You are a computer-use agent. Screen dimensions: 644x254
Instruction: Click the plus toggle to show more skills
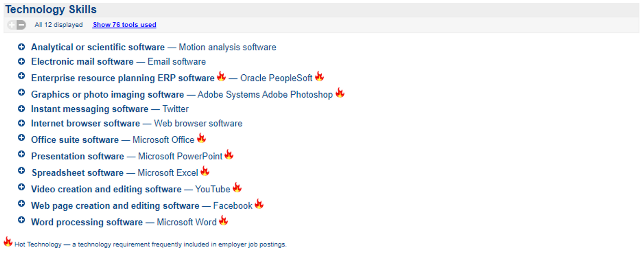click(x=12, y=25)
